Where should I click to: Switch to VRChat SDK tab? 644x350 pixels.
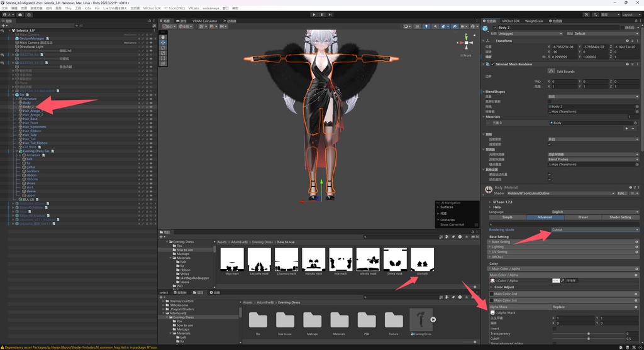pyautogui.click(x=511, y=21)
